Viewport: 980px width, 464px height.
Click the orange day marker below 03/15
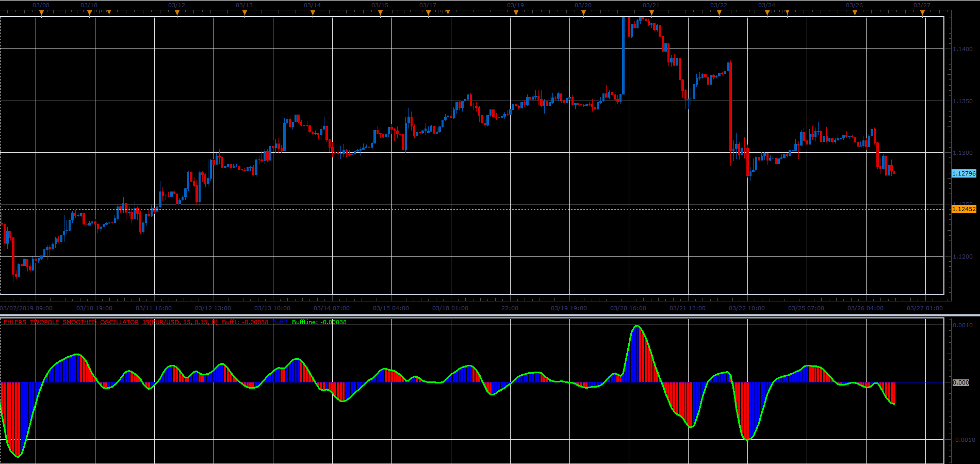(380, 13)
